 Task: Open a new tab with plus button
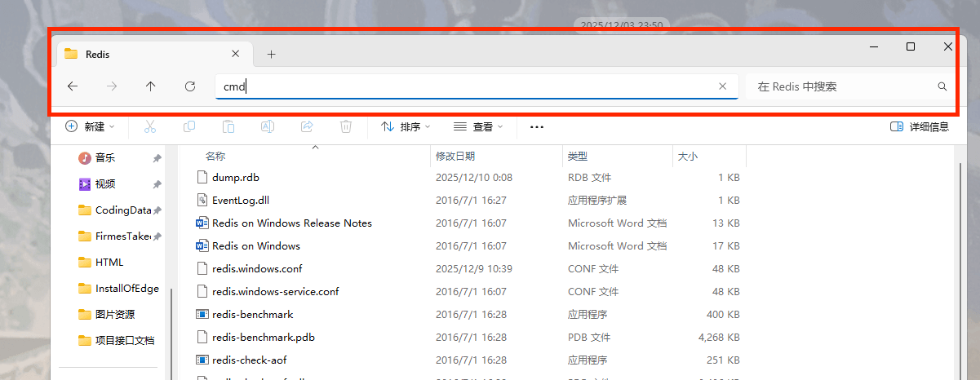[x=272, y=54]
